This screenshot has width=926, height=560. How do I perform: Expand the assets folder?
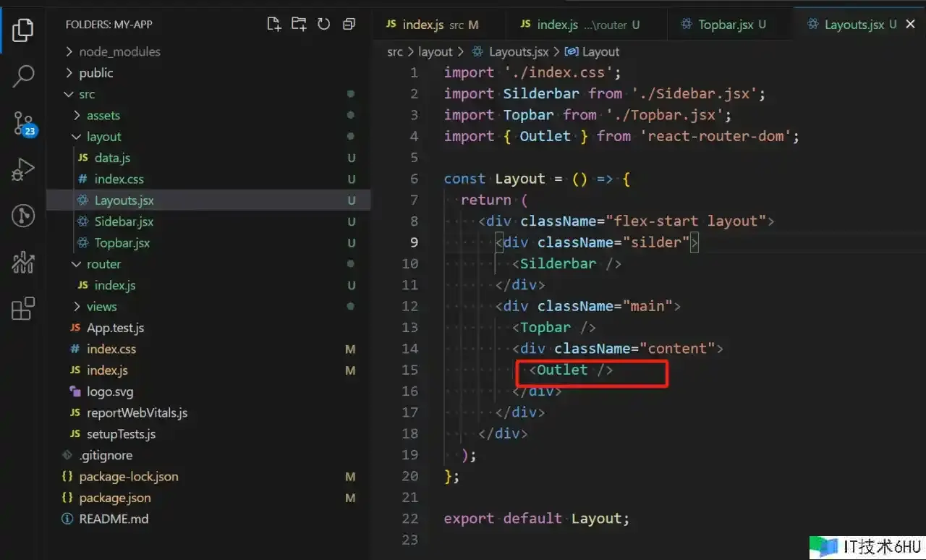pos(103,116)
